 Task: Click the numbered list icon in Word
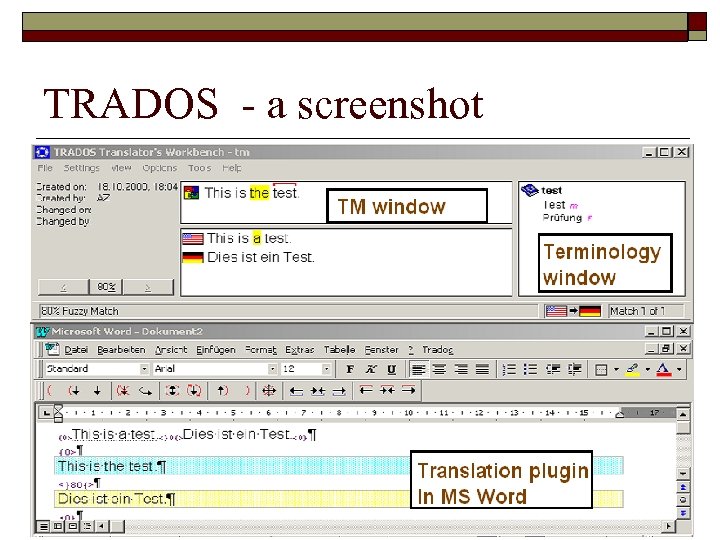click(509, 369)
